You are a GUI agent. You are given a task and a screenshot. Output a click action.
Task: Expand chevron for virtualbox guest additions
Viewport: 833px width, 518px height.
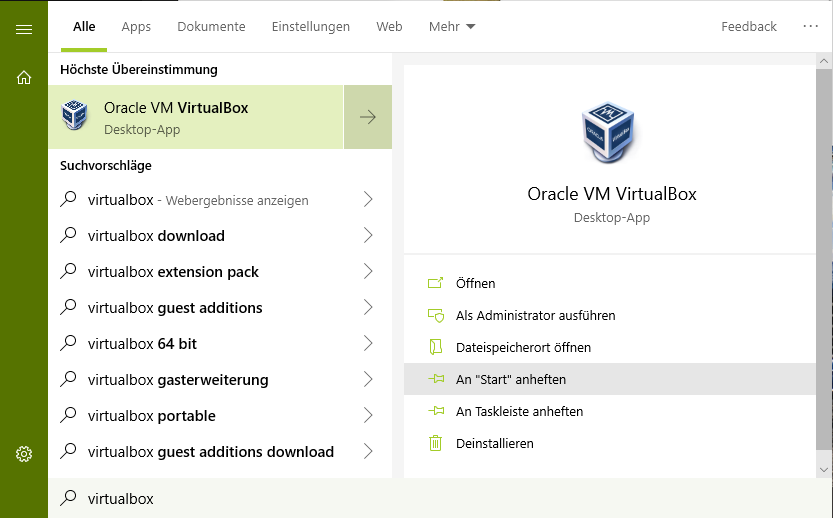point(368,307)
